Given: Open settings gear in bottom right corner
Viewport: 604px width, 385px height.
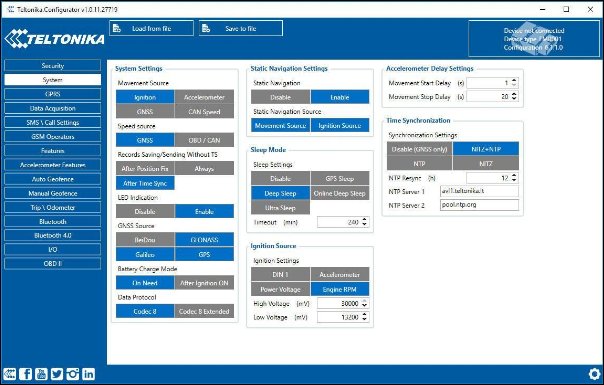Looking at the screenshot, I should [x=594, y=373].
